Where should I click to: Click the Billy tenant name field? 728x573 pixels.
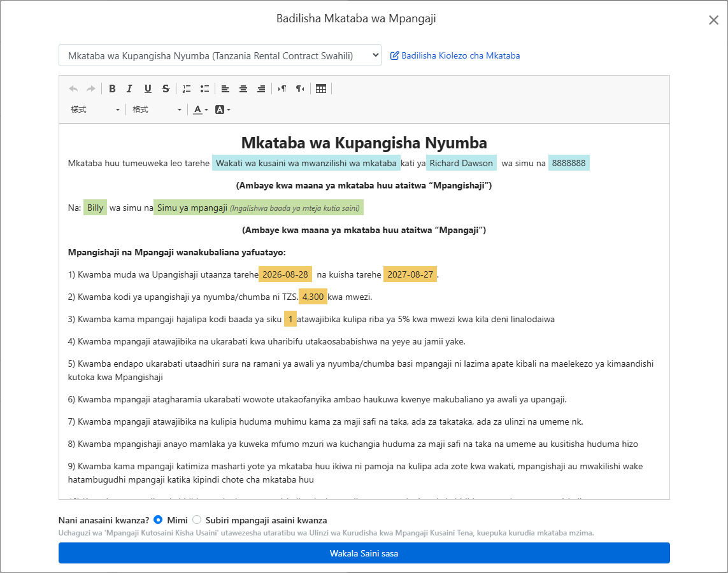point(95,208)
